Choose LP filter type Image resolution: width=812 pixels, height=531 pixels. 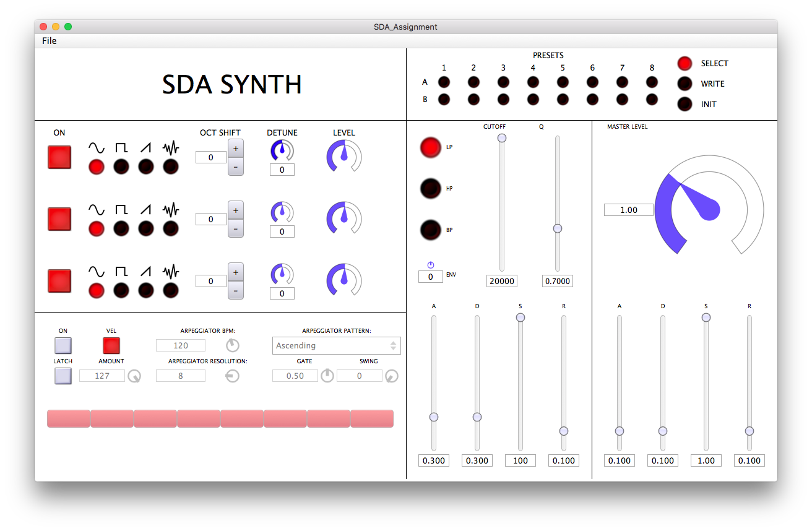431,147
